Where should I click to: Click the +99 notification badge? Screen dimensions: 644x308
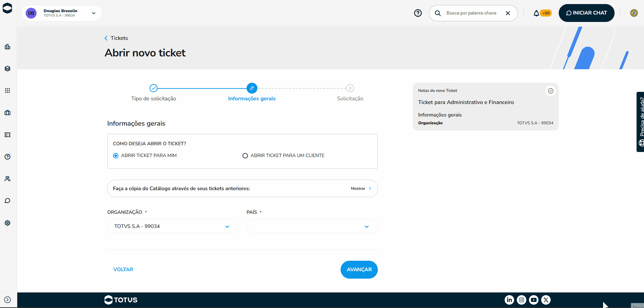tap(546, 13)
